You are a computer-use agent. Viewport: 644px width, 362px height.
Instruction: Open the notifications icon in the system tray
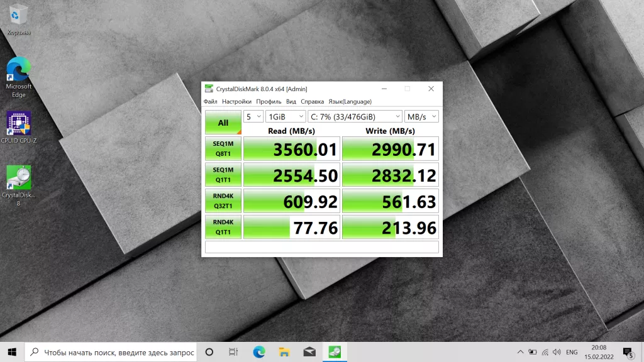628,352
